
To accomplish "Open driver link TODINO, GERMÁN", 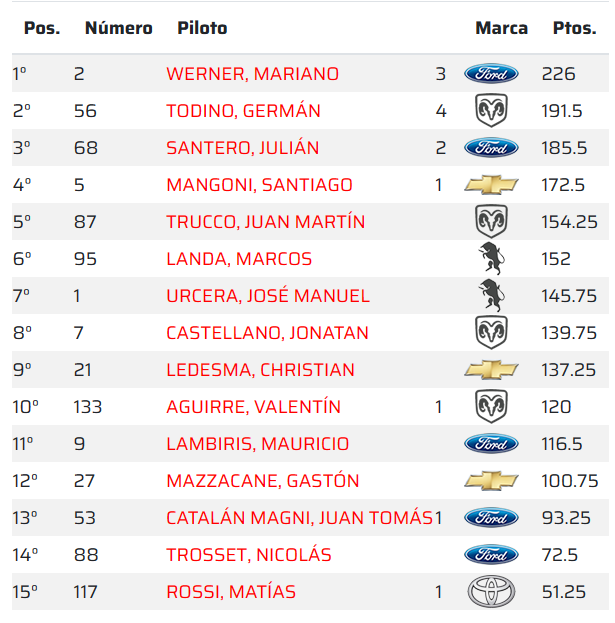I will 243,111.
